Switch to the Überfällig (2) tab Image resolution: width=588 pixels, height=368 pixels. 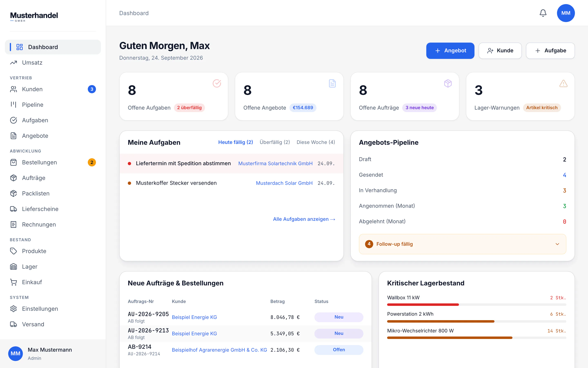(x=275, y=142)
